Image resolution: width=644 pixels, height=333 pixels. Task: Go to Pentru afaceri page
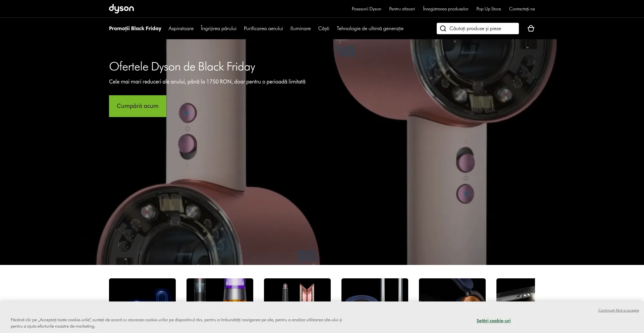pos(402,9)
